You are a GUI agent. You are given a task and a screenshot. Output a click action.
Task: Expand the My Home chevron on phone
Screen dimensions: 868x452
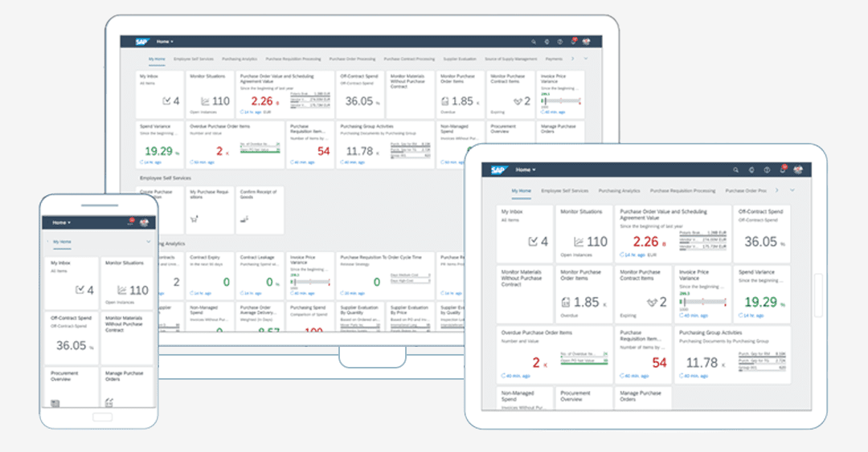(149, 242)
